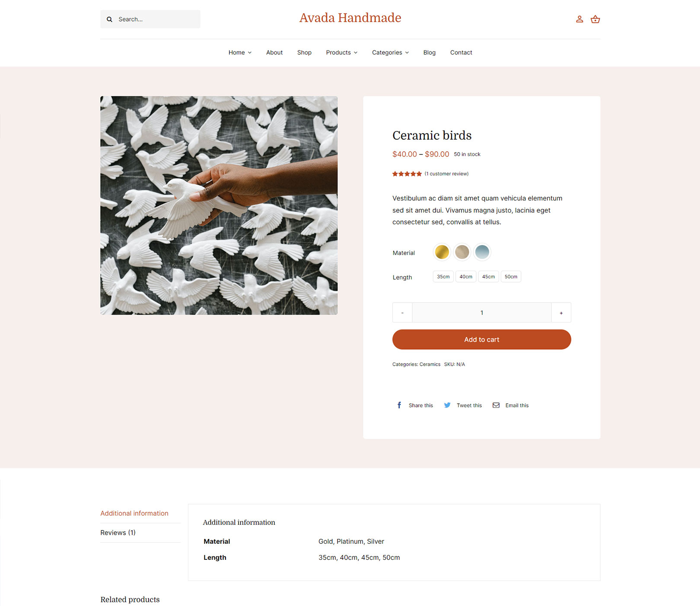Pick the 50cm length option
Viewport: 700px width, 606px height.
pyautogui.click(x=511, y=277)
